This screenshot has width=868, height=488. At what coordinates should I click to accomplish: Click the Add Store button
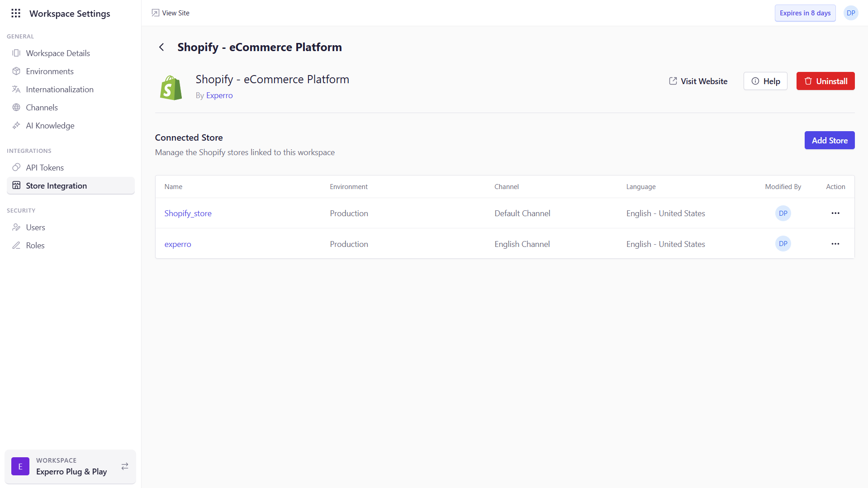[830, 141]
